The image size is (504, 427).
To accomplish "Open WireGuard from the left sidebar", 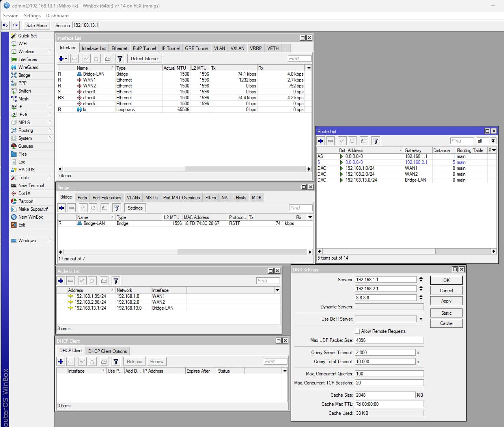I will pyautogui.click(x=28, y=67).
